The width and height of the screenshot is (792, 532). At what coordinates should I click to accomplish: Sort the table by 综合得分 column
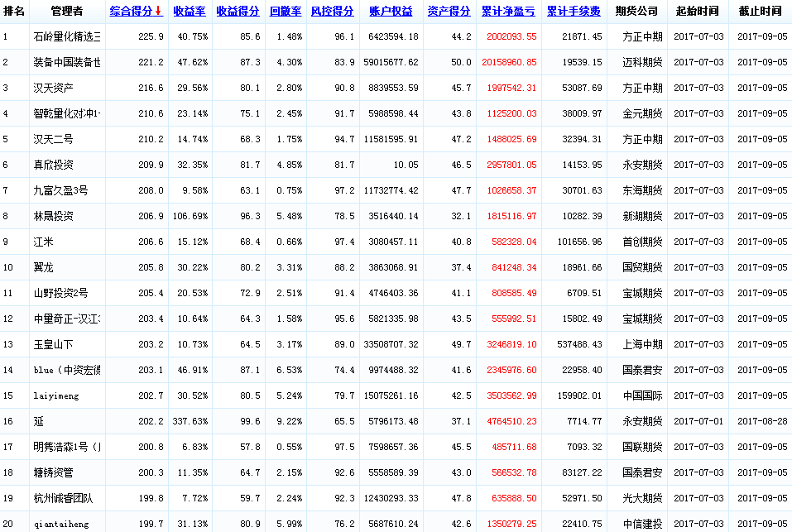[x=136, y=11]
